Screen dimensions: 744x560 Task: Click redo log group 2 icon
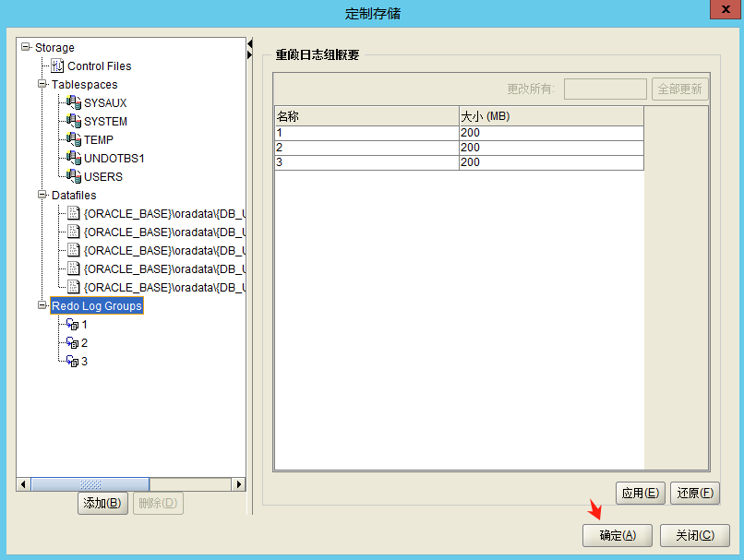pos(72,343)
